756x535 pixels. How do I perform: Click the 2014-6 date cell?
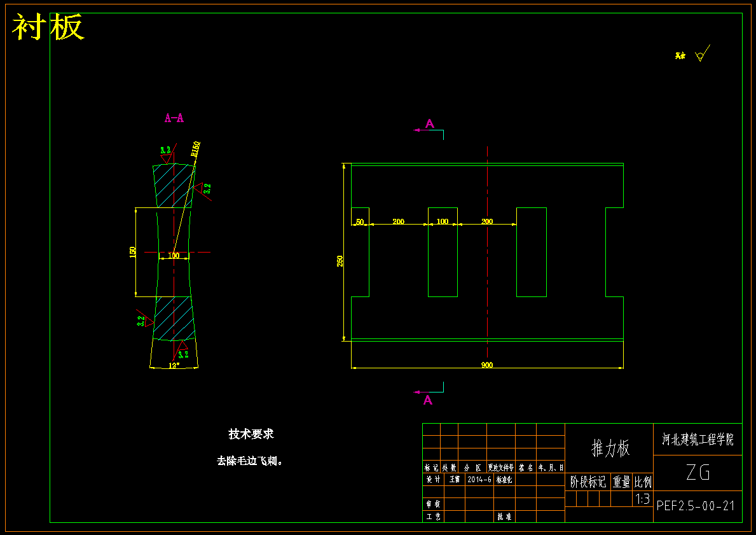point(479,480)
